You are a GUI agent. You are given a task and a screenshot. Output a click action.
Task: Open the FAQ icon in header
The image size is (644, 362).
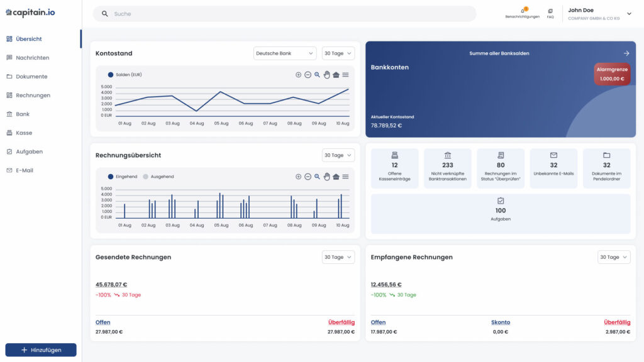(x=550, y=11)
